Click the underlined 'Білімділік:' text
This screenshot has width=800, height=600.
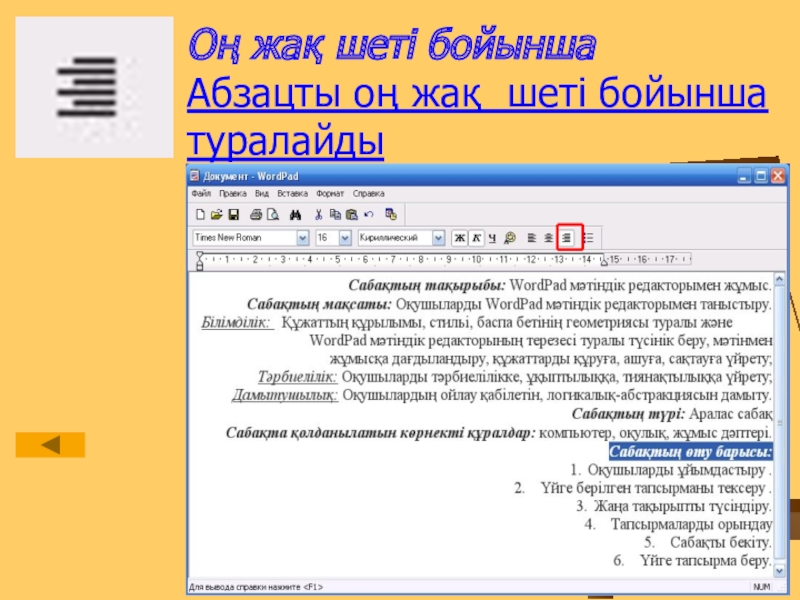pos(236,322)
